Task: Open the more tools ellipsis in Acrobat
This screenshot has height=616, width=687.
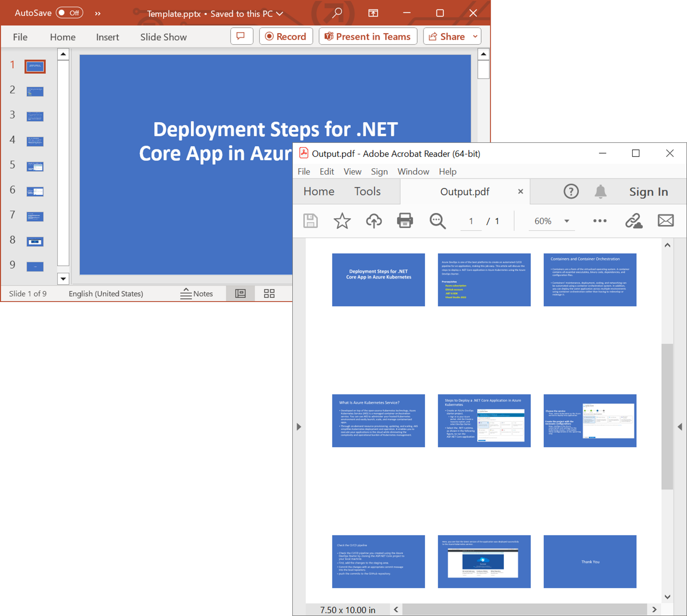Action: tap(600, 221)
